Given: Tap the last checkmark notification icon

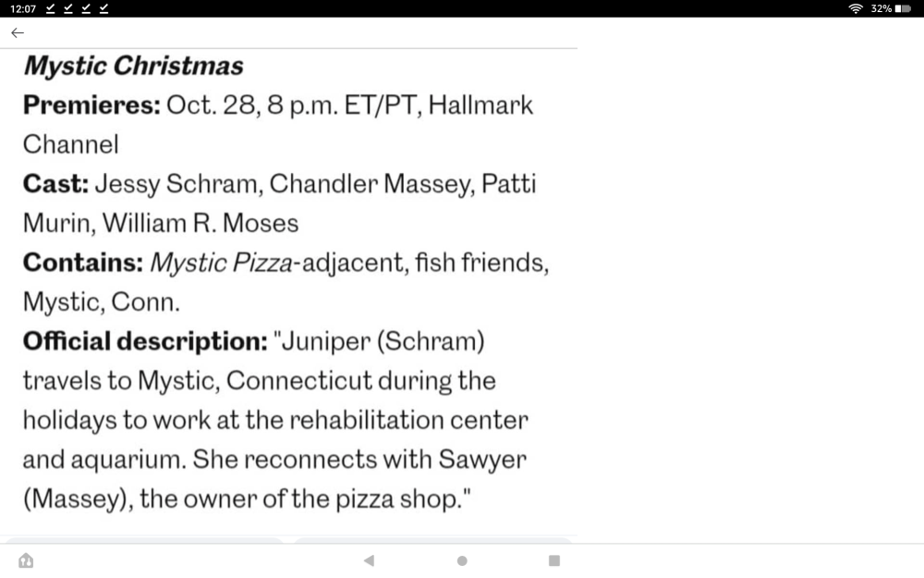Looking at the screenshot, I should tap(103, 8).
